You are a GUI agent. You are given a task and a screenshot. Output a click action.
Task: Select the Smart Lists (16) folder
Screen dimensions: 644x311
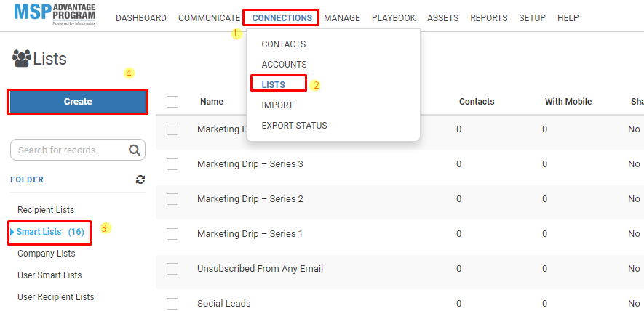(50, 232)
